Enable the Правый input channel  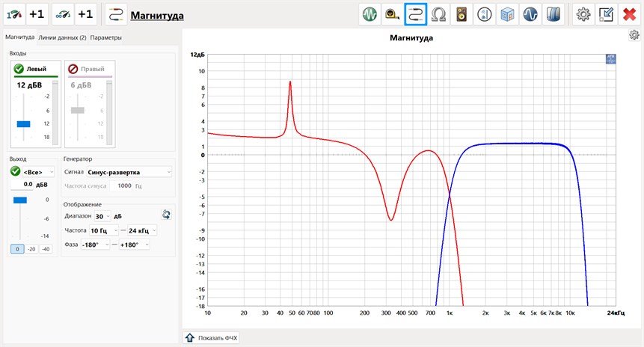tap(73, 69)
